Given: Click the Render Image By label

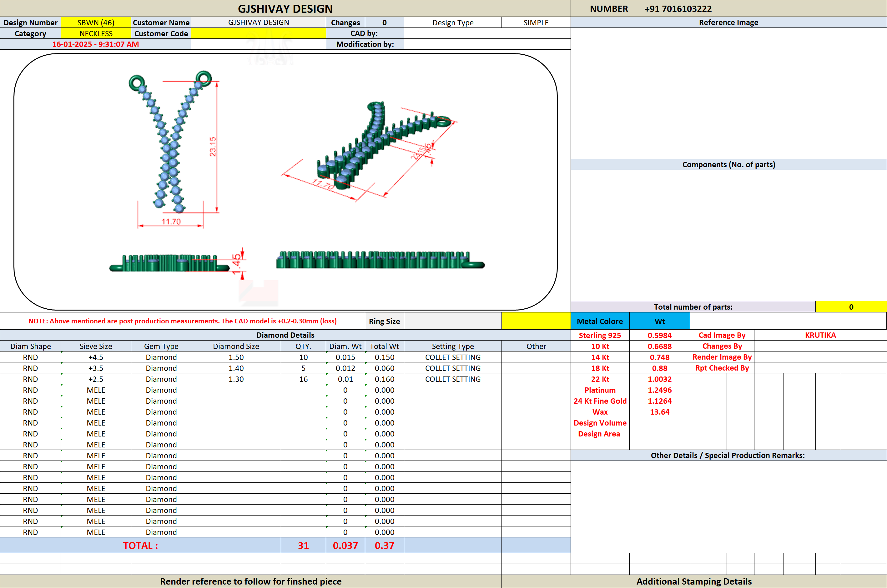Looking at the screenshot, I should 722,357.
